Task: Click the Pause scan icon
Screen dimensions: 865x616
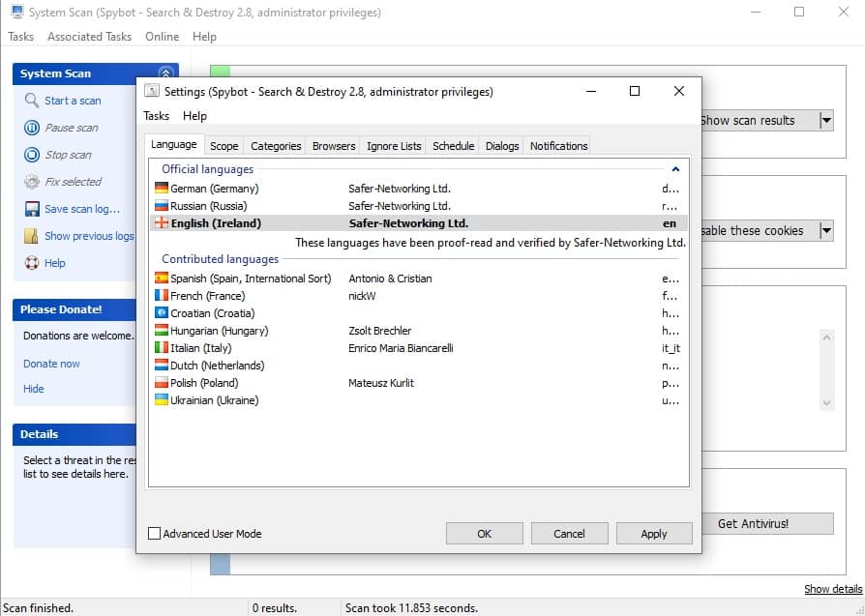Action: click(31, 128)
